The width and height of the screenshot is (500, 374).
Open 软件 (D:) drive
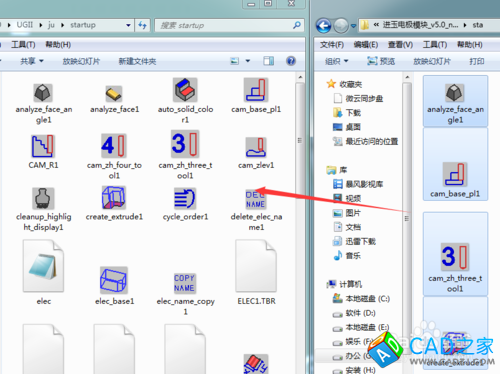point(354,313)
